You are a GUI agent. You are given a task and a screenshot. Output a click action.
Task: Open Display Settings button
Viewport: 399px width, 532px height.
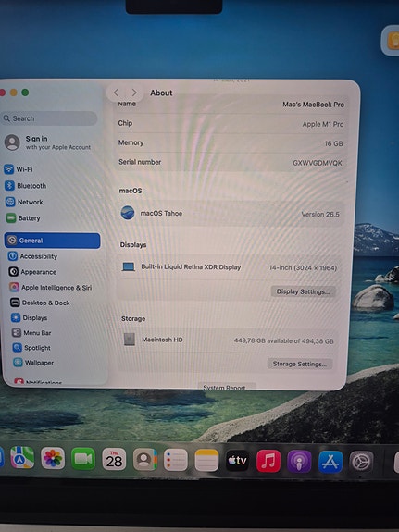pos(303,291)
